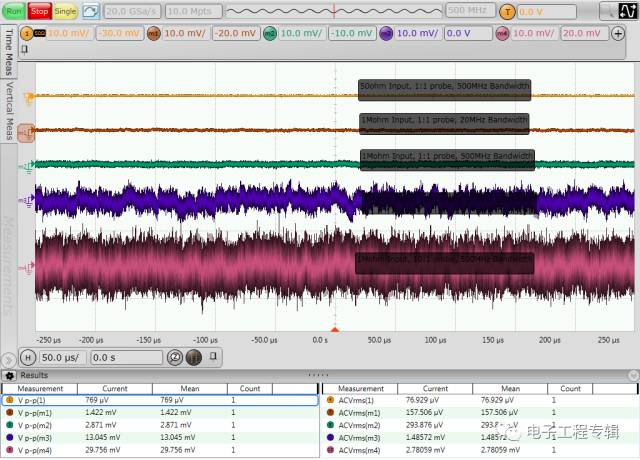The image size is (640, 460).
Task: Click the auto-scale icon next to Single
Action: pos(91,11)
